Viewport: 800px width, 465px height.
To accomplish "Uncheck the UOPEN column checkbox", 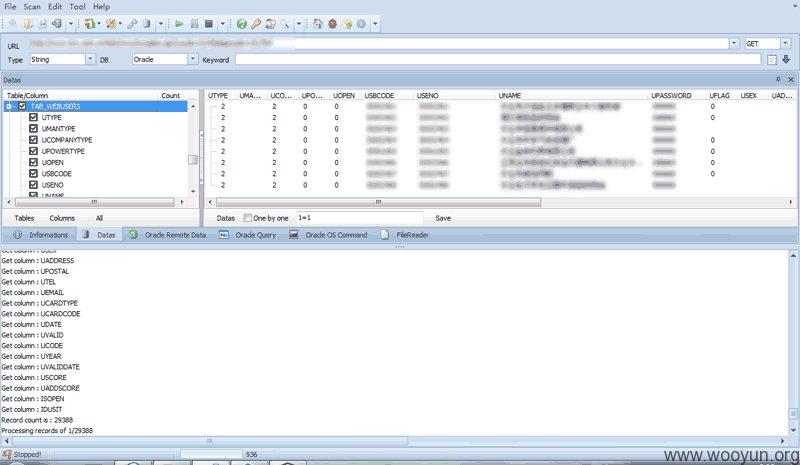I will [34, 162].
